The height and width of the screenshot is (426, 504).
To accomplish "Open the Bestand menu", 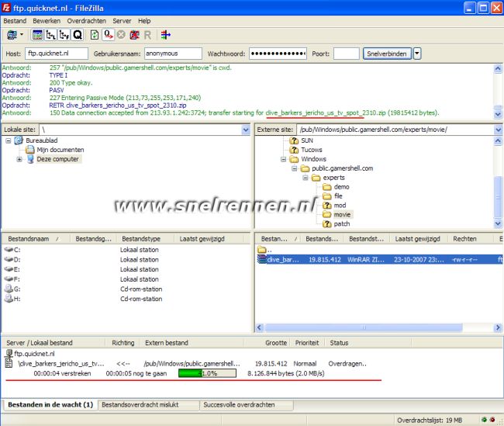I will 15,21.
